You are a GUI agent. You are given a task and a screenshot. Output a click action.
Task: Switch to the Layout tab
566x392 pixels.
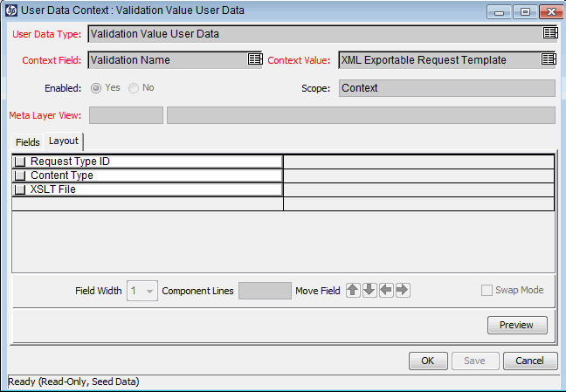(64, 141)
